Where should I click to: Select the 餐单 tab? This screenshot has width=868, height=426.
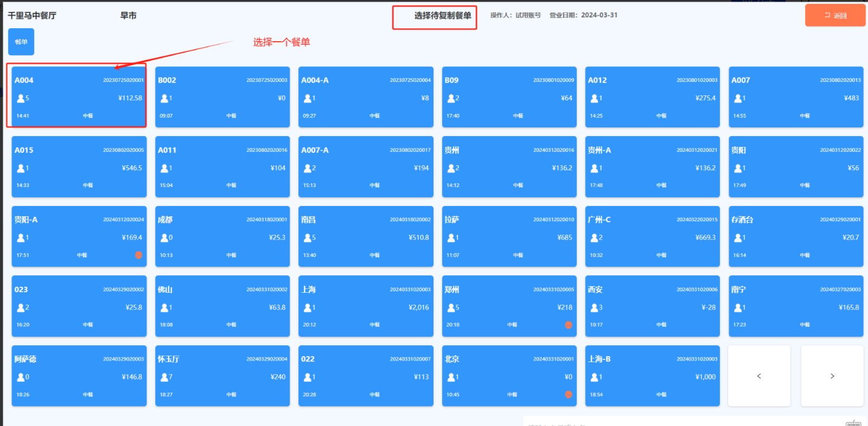tap(21, 42)
